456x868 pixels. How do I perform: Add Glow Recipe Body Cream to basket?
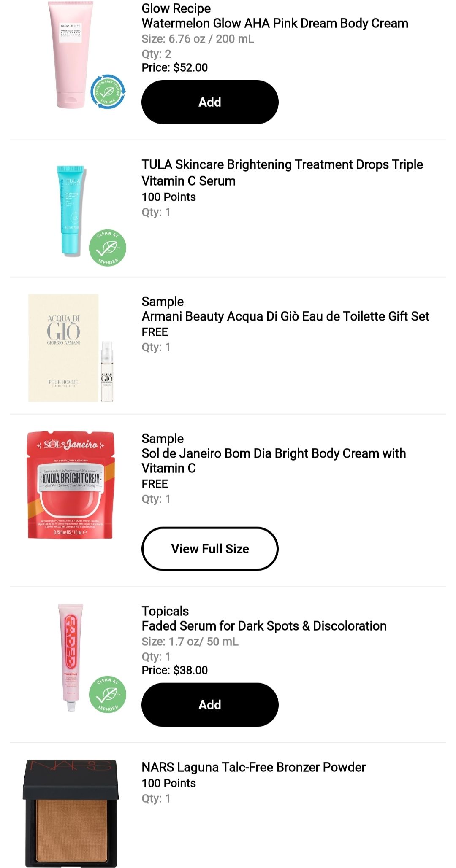(210, 102)
